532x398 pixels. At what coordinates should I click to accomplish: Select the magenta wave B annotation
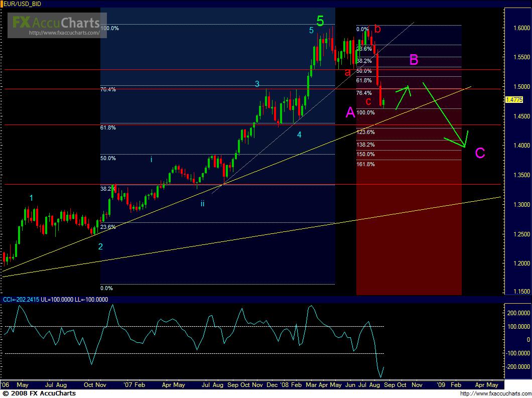[413, 60]
